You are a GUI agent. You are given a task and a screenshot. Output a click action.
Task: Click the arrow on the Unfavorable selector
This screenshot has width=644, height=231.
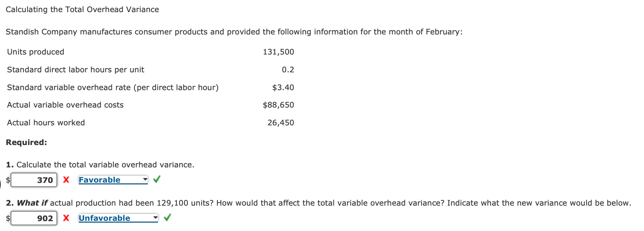click(x=155, y=218)
